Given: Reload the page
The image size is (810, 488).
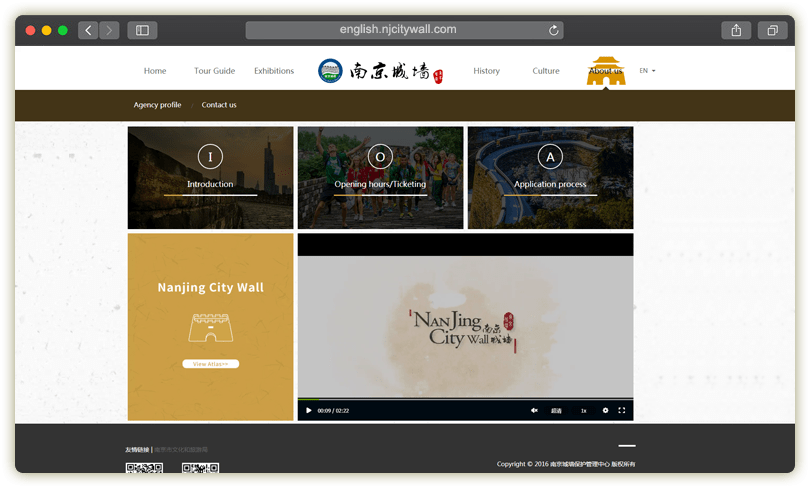Looking at the screenshot, I should click(x=553, y=30).
